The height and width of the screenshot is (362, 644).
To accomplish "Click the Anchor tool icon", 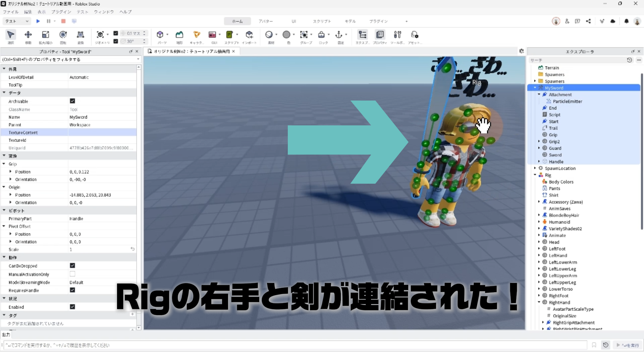I will point(339,35).
